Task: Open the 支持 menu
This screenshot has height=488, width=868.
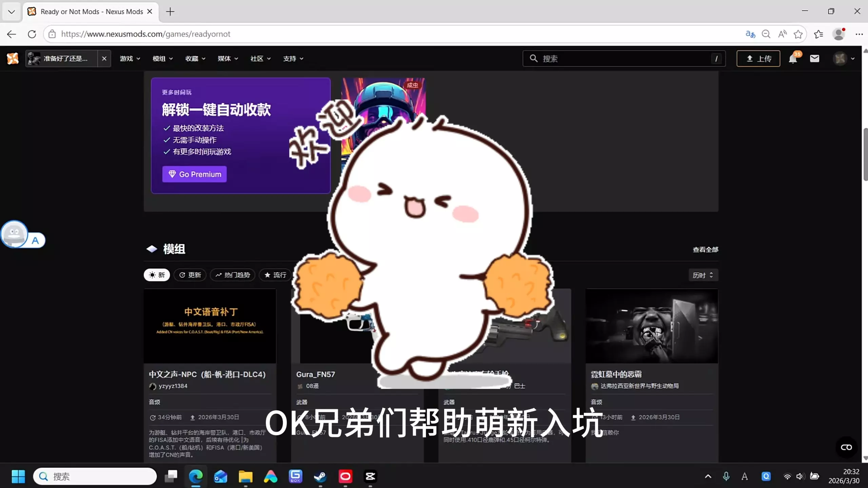Action: point(293,59)
